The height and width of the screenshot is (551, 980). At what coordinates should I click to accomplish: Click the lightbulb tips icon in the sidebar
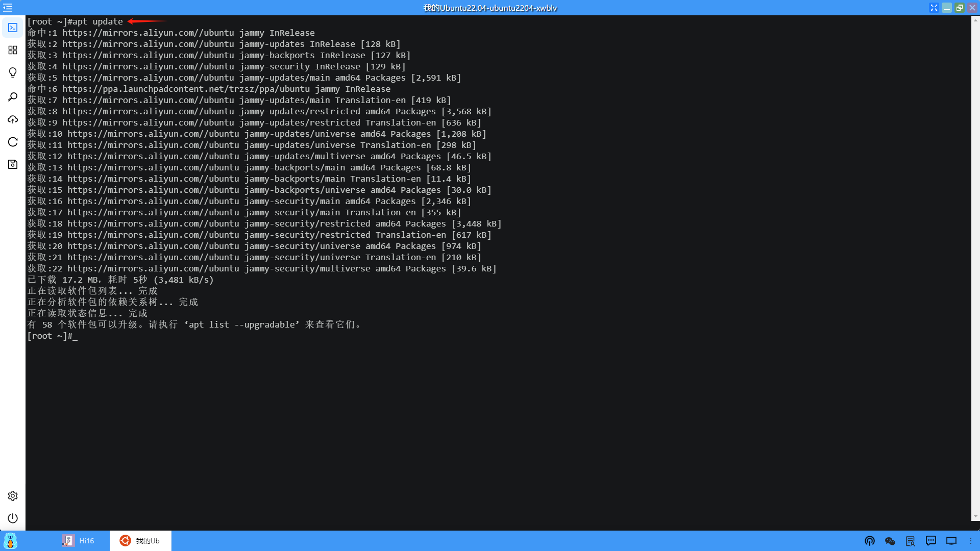pos(13,72)
